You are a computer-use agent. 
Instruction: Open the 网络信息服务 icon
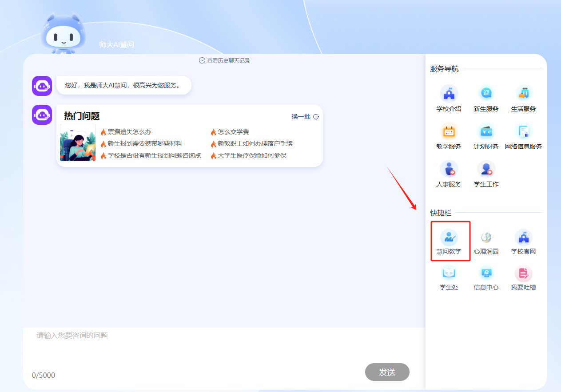click(523, 131)
